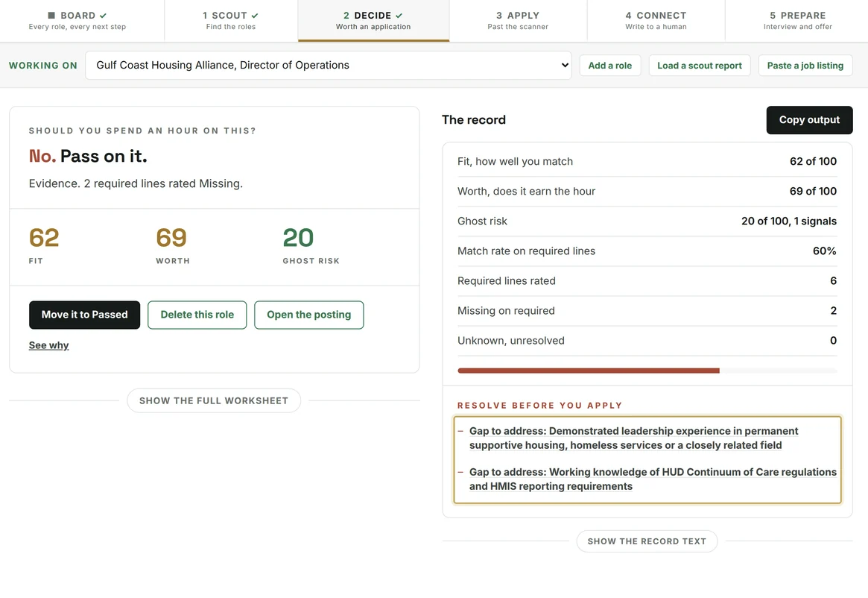Click the red match rate progress bar
The height and width of the screenshot is (598, 868).
coord(589,371)
